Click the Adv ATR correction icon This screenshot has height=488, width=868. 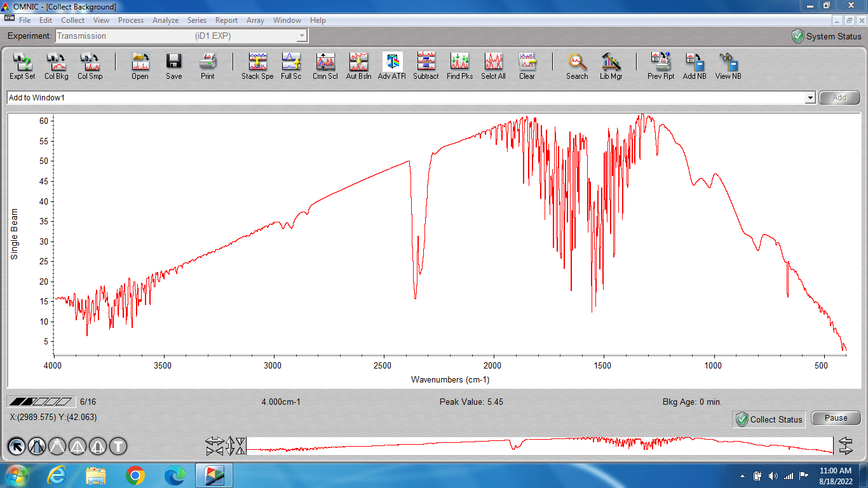coord(391,66)
